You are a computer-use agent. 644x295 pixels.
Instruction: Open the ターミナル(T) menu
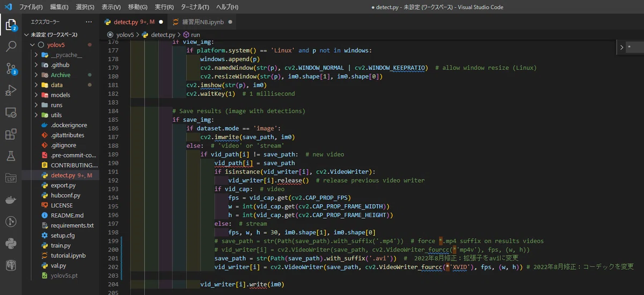tap(195, 7)
